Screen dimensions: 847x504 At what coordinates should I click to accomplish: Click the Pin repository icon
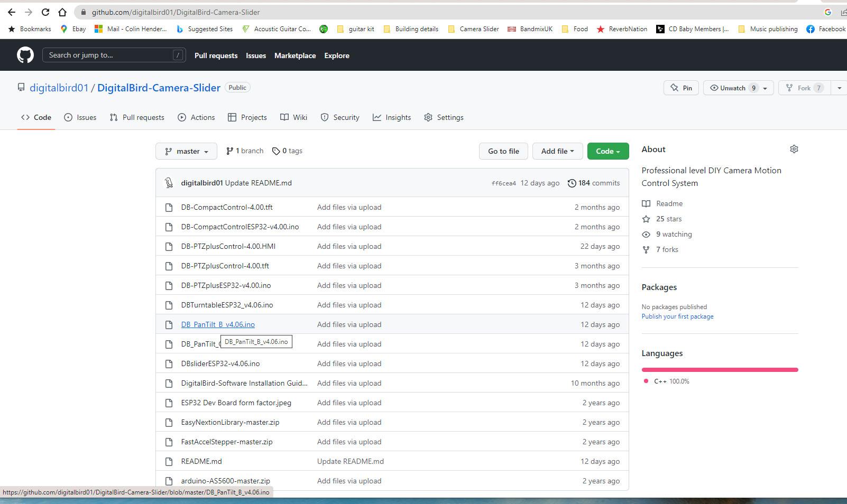[x=674, y=88]
